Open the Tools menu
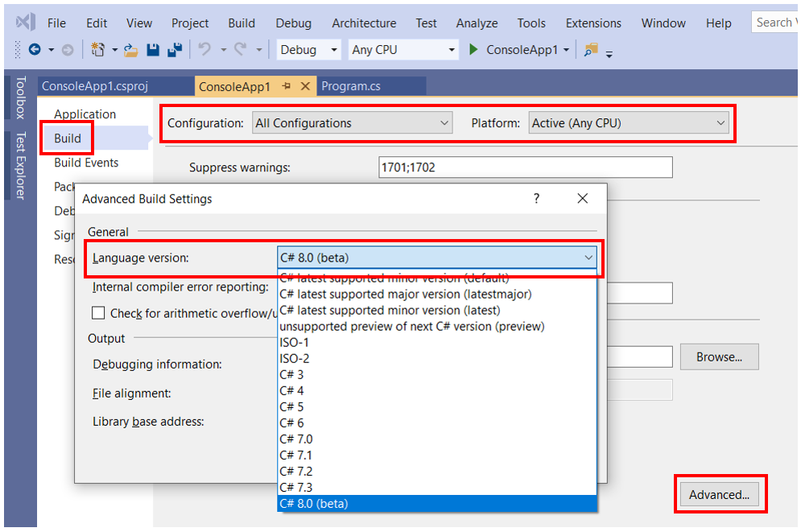 pos(531,23)
